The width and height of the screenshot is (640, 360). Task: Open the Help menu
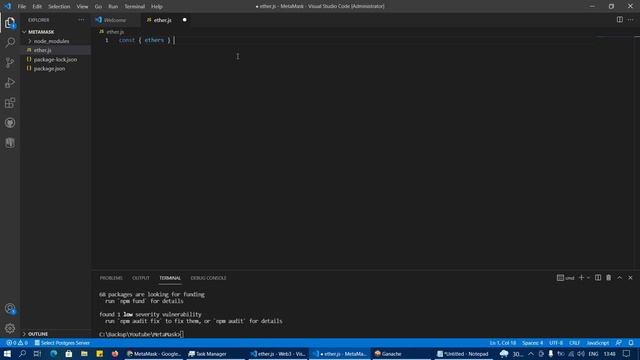(157, 7)
